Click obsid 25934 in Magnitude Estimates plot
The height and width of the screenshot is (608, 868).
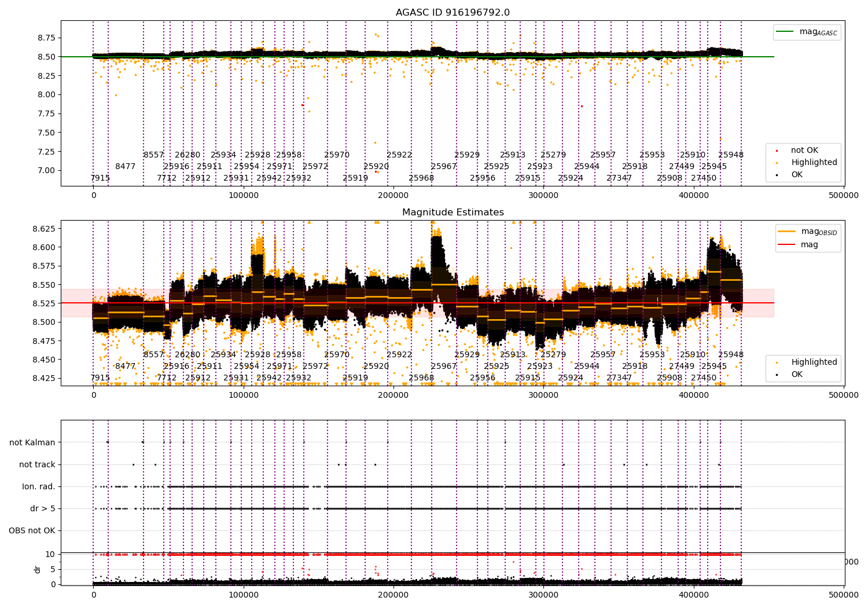tap(223, 354)
